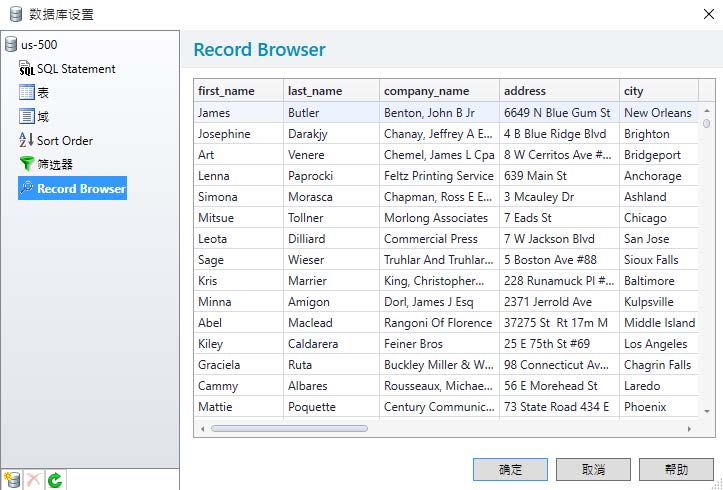Open the SQL Statement page
The width and height of the screenshot is (723, 490).
click(75, 69)
